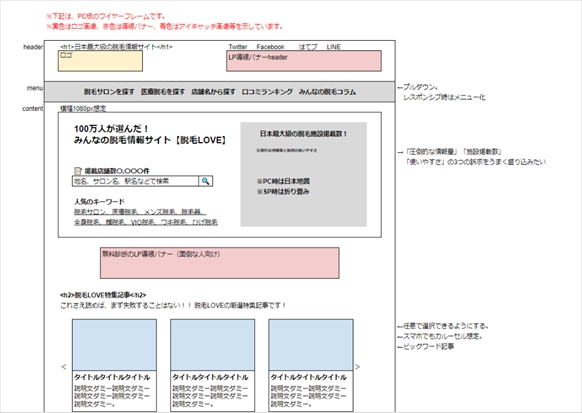Click the first card's 説明文ダミー description

pyautogui.click(x=112, y=396)
